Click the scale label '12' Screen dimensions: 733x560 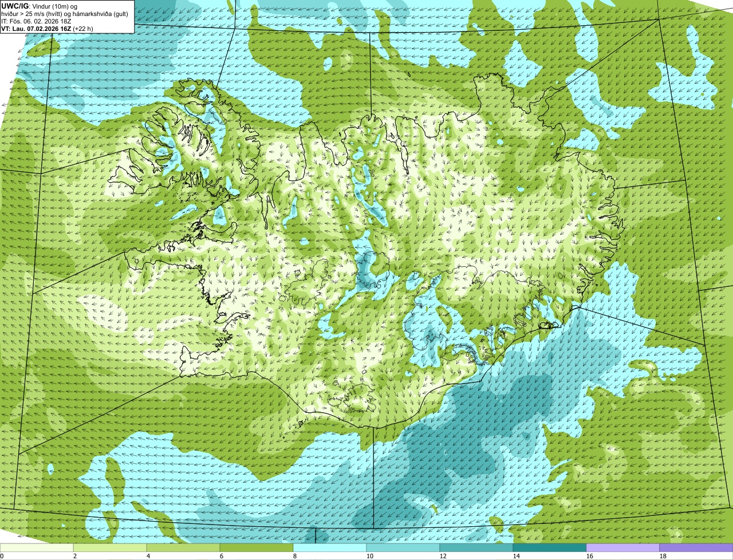click(443, 556)
